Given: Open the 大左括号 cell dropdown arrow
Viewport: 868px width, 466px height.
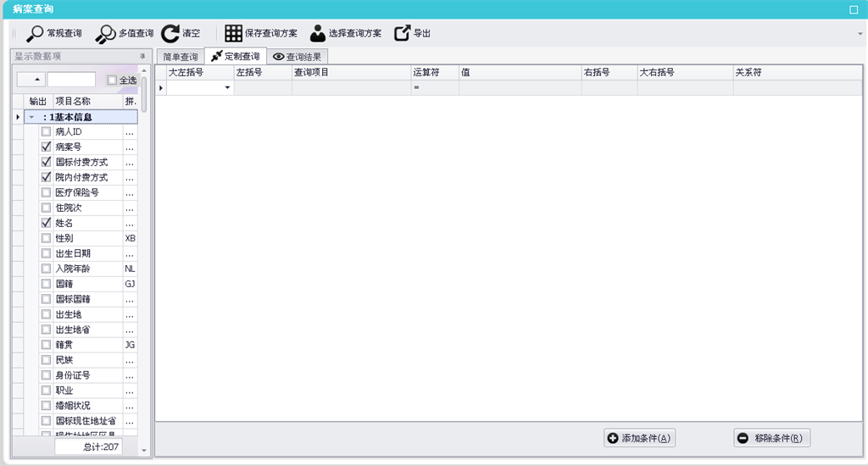Looking at the screenshot, I should click(x=227, y=88).
